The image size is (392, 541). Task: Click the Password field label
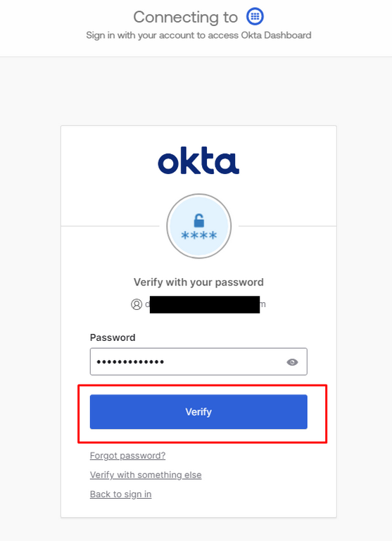tap(113, 337)
